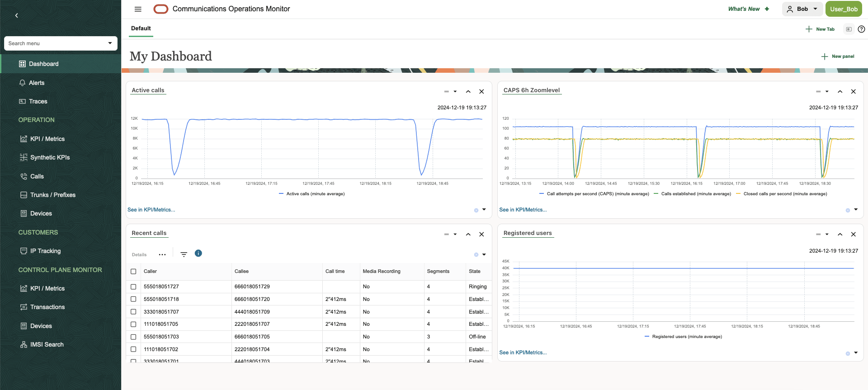
Task: Check the row for caller 555018051703
Action: coord(133,337)
